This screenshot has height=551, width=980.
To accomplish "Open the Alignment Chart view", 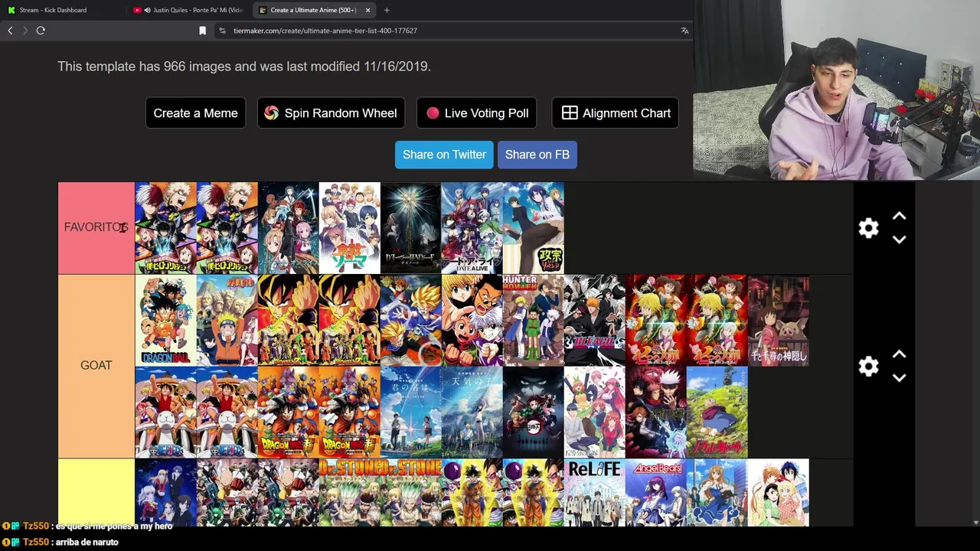I will coord(616,112).
